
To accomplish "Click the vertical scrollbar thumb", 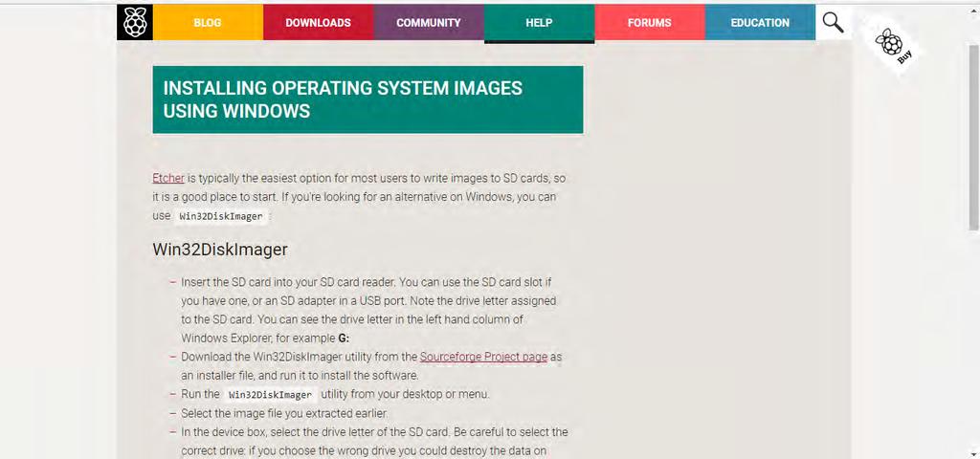I will [973, 138].
